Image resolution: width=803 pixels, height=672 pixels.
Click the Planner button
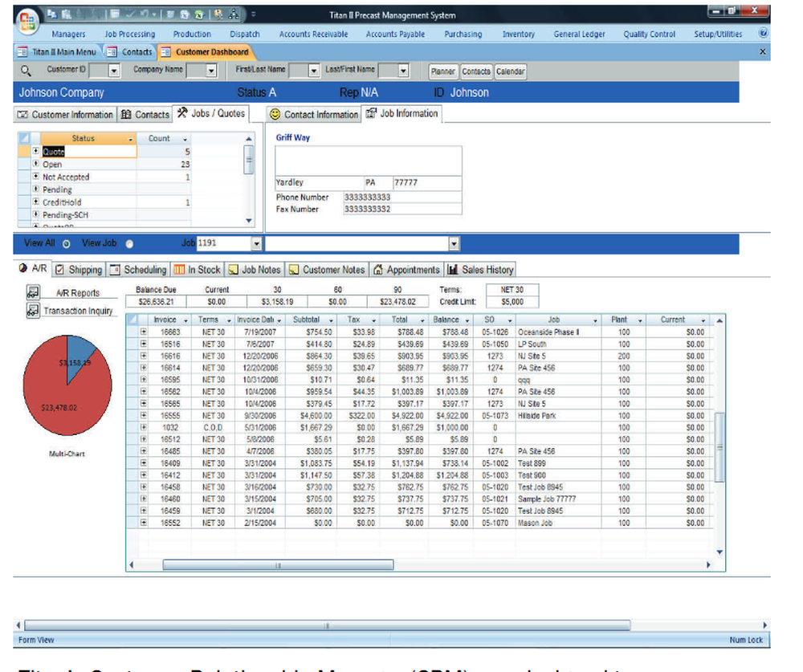443,71
